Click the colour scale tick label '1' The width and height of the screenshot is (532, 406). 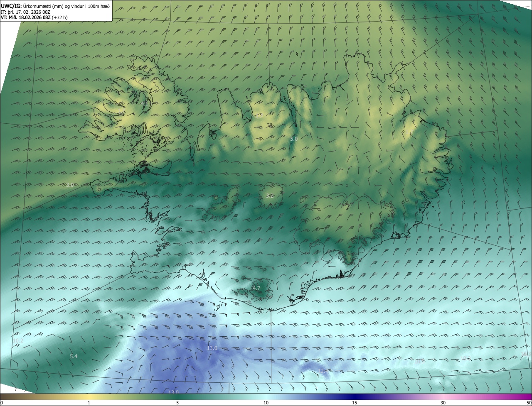89,403
